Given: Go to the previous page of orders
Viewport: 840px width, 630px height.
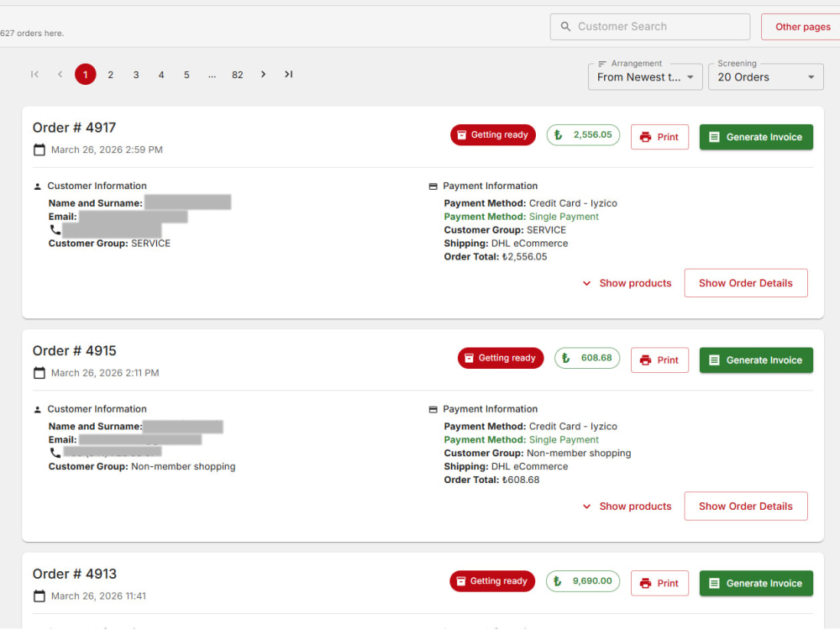Looking at the screenshot, I should point(60,75).
